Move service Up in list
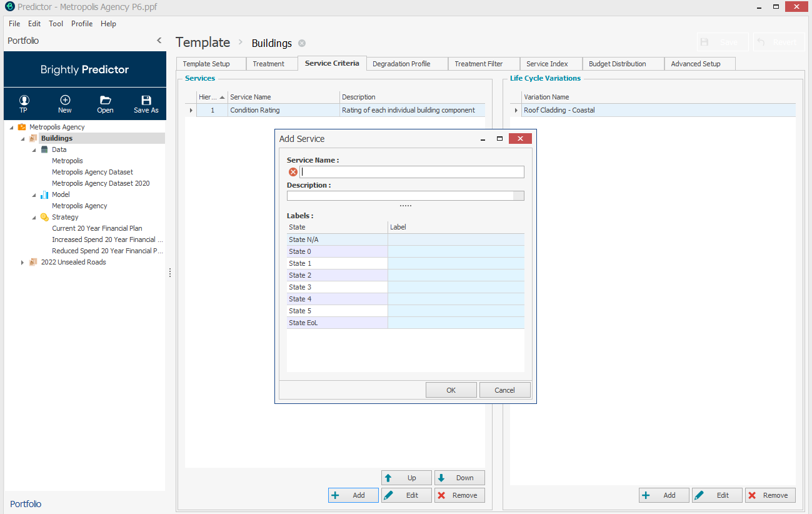 click(x=406, y=478)
